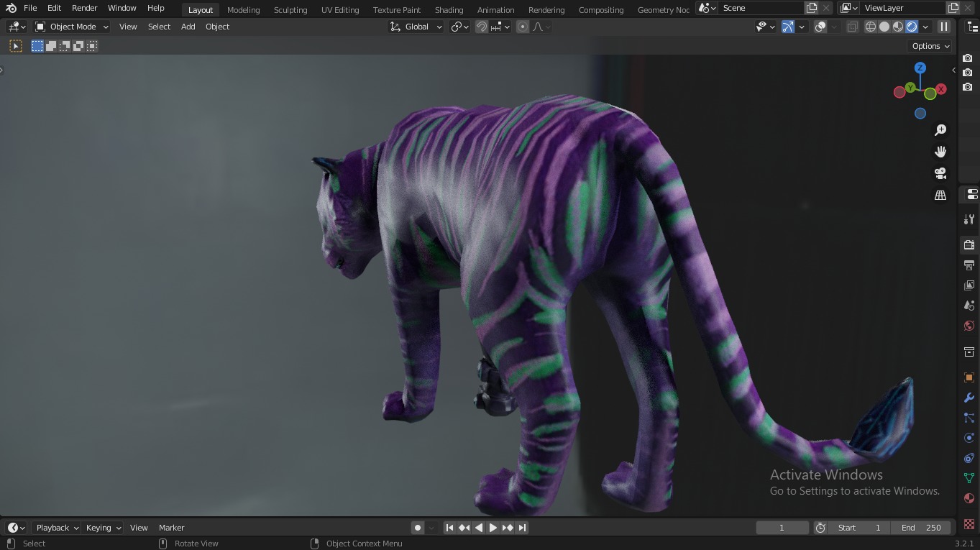Add a new view layer icon

click(x=953, y=8)
